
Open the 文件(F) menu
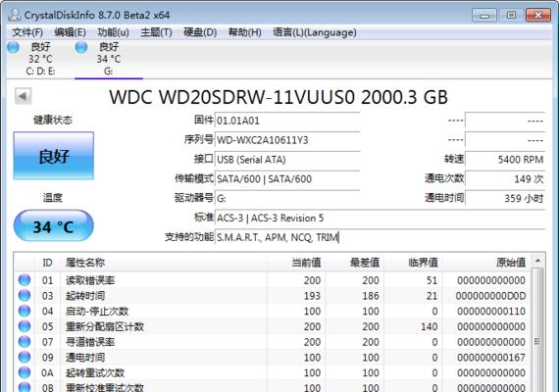click(27, 32)
